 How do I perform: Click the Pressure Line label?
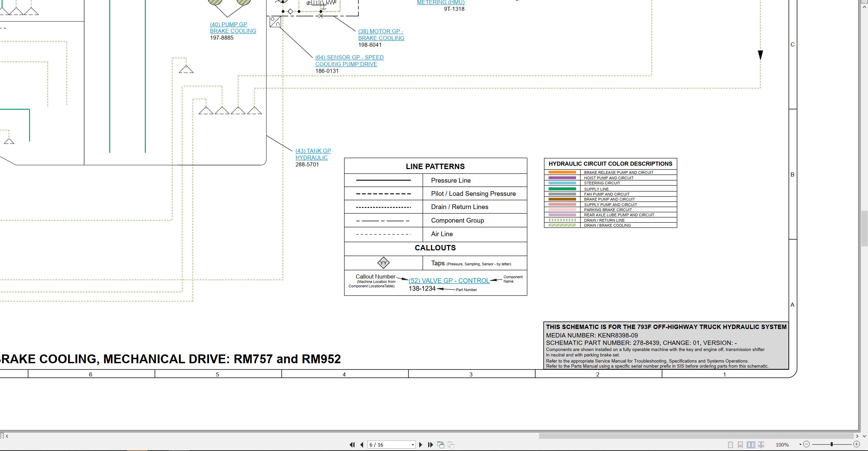[x=451, y=180]
